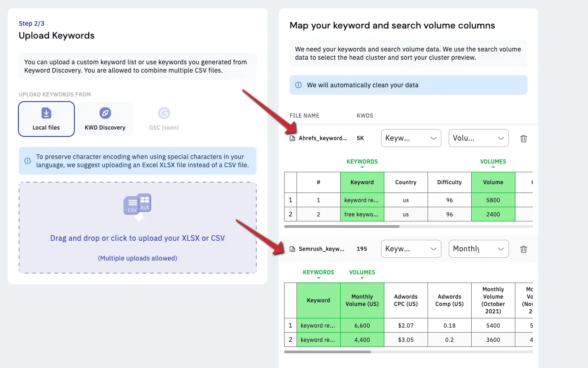Click the Semrush file document icon
The image size is (588, 368).
pos(292,249)
